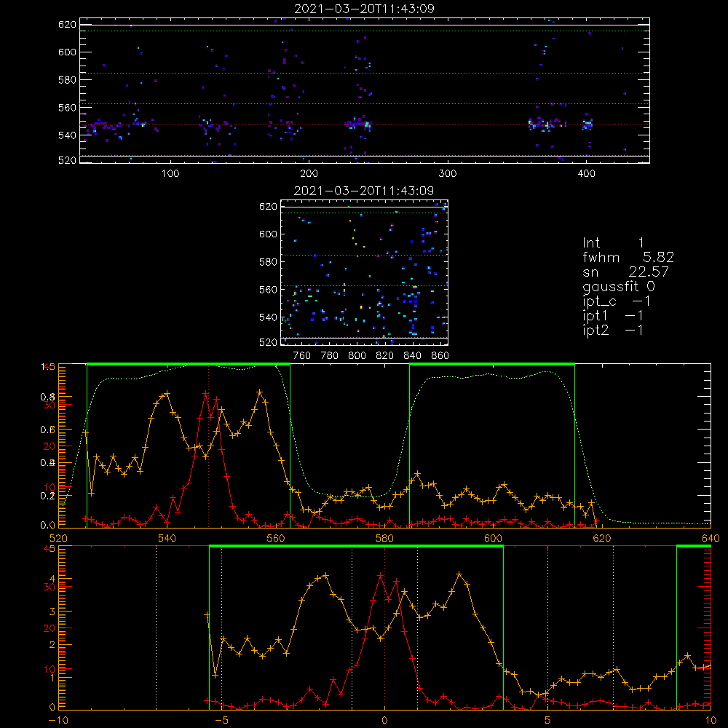Click x-axis tick 860 on middle plot
This screenshot has height=728, width=728.
(440, 356)
